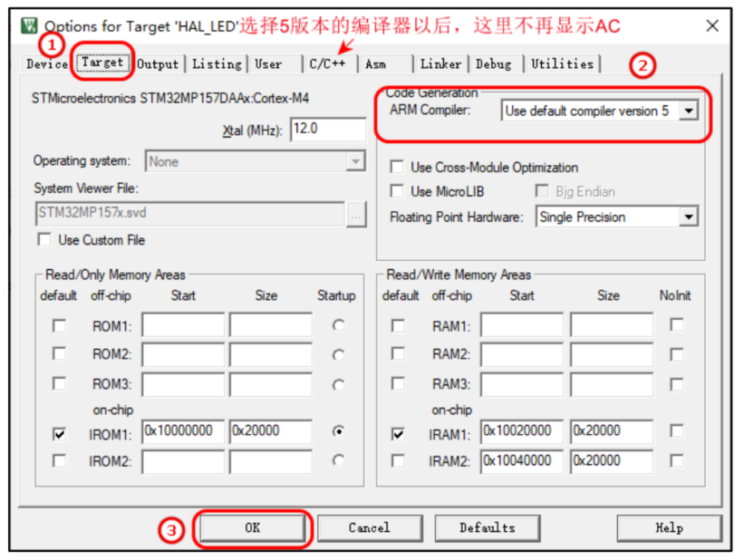Viewport: 744px width, 560px height.
Task: Go to the Asm tab
Action: pyautogui.click(x=375, y=64)
